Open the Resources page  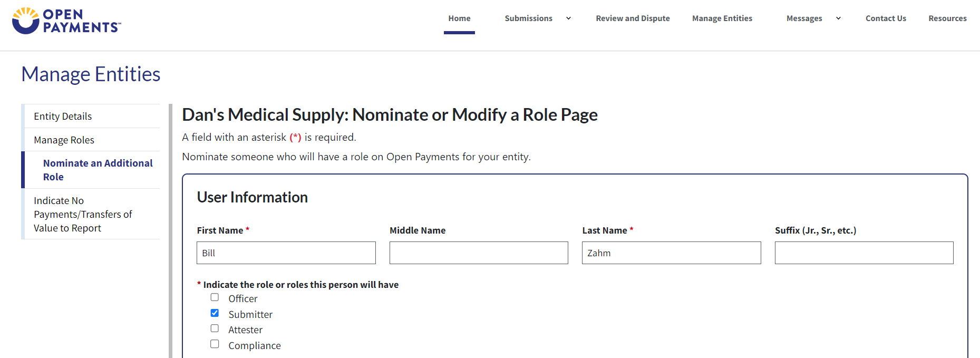[947, 18]
